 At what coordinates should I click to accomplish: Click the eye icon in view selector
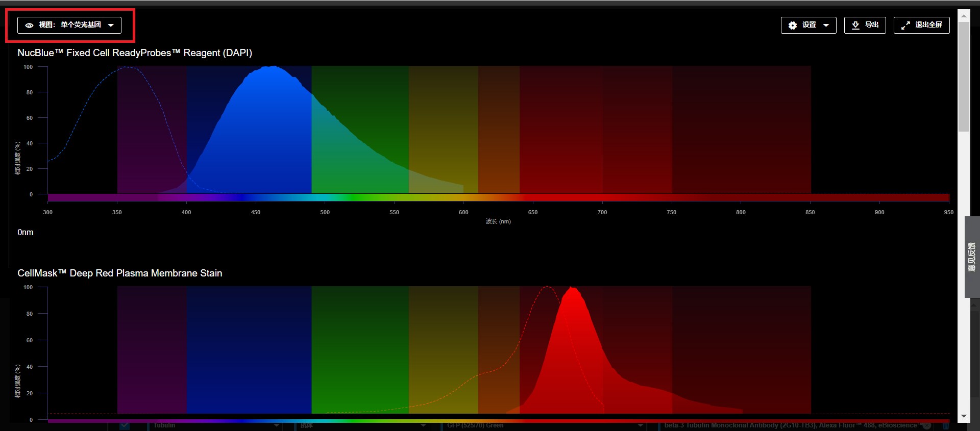(x=30, y=25)
